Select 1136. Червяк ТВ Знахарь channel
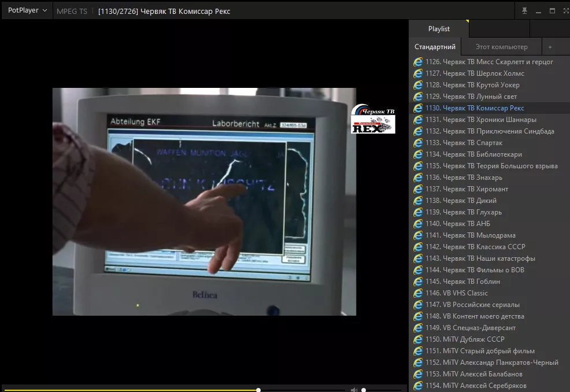This screenshot has width=570, height=392. click(490, 177)
